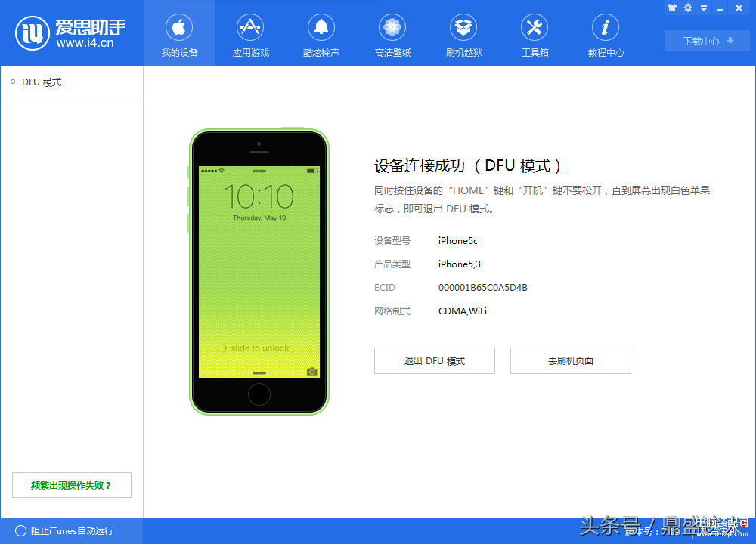This screenshot has height=544, width=756.
Task: Open the 刷机越狱 flash section
Action: [x=463, y=34]
